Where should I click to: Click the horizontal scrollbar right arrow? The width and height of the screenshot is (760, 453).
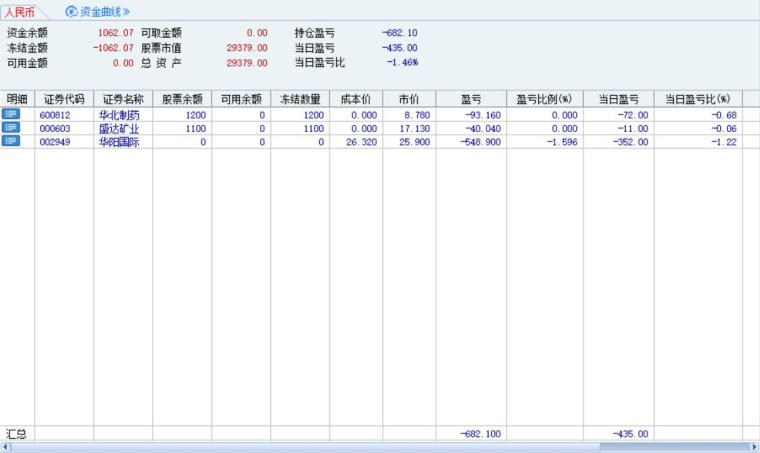click(753, 447)
